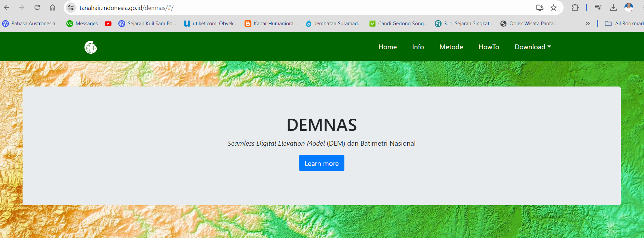
Task: Open the browser home page icon
Action: tap(52, 8)
